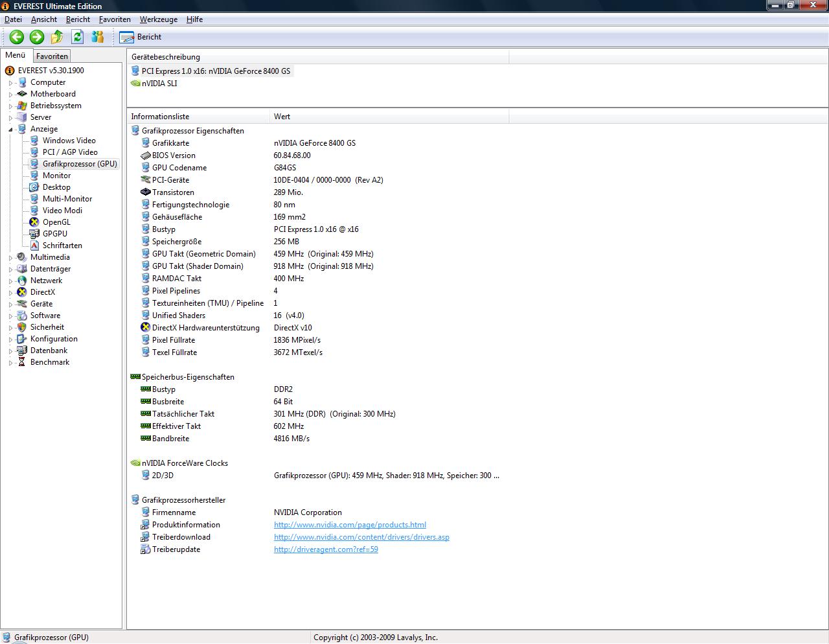Click the green Back arrow toolbar icon
The image size is (829, 644).
coord(17,37)
